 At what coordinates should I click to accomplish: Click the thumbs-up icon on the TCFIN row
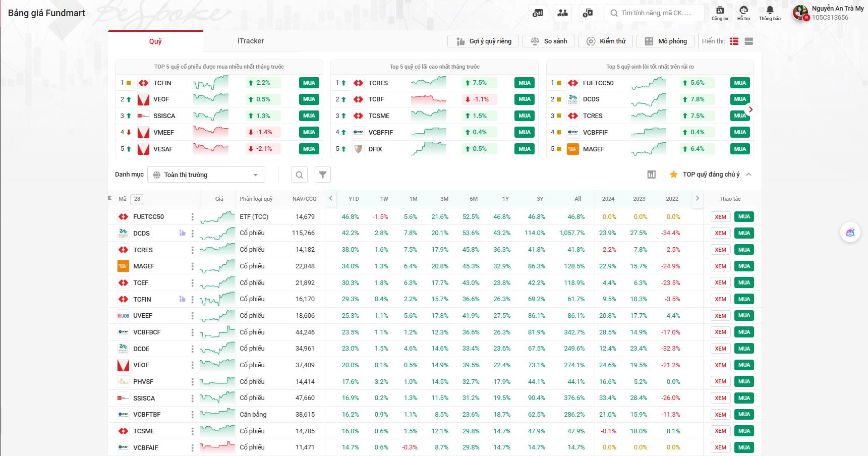(x=182, y=299)
